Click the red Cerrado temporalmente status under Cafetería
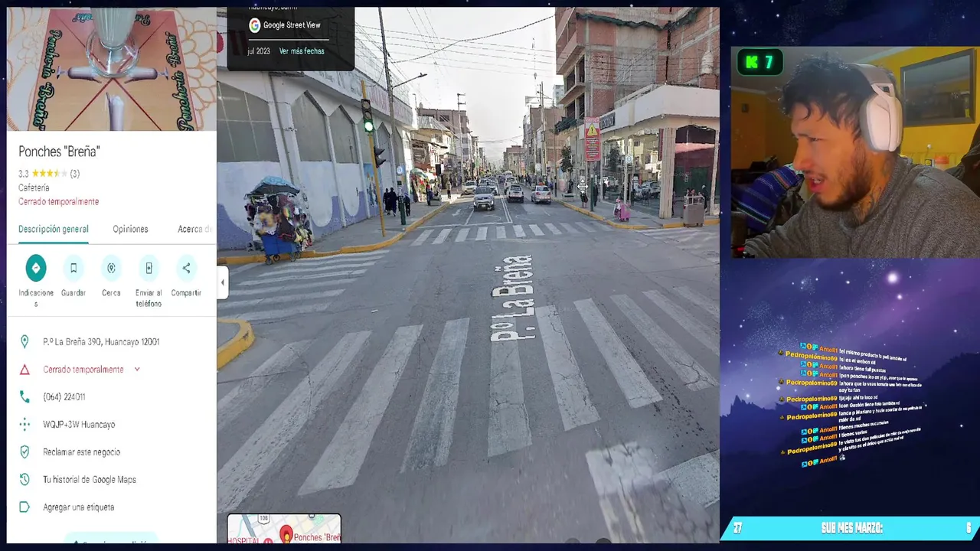The image size is (980, 551). coord(58,202)
